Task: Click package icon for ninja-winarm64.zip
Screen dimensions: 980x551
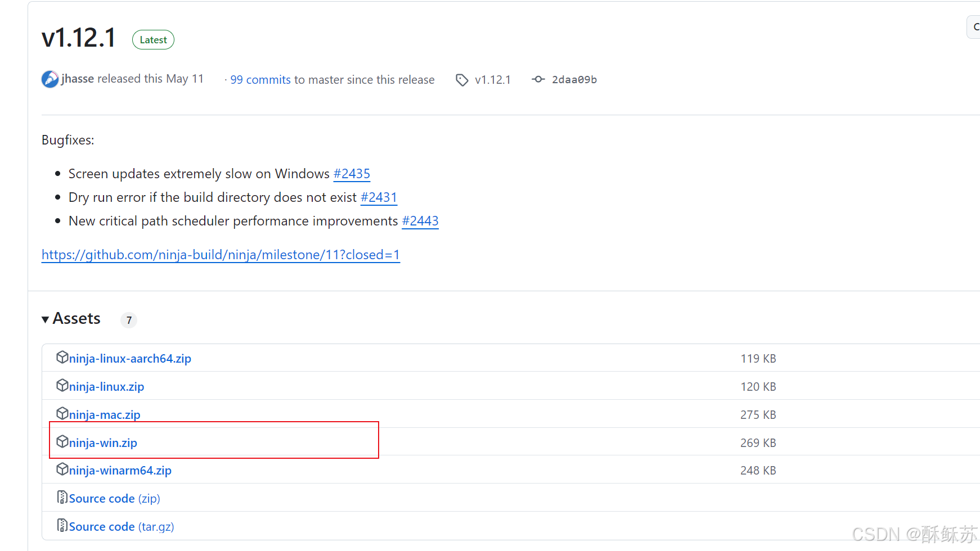Action: click(x=62, y=469)
